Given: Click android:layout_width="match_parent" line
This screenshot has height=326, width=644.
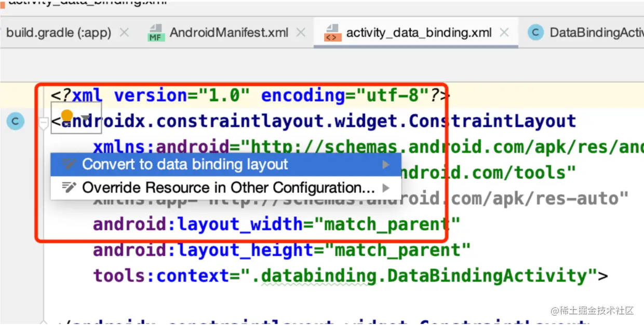Looking at the screenshot, I should [x=276, y=225].
